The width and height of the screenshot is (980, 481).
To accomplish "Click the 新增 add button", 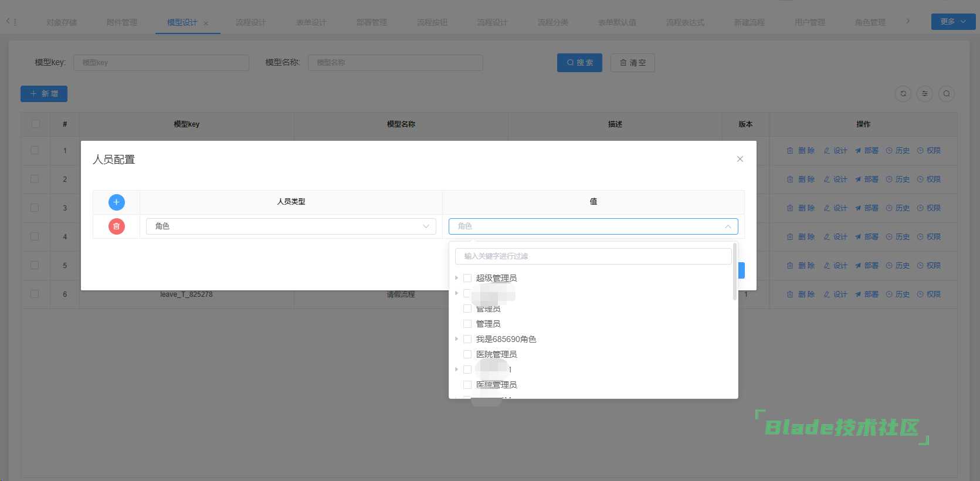I will click(x=44, y=94).
